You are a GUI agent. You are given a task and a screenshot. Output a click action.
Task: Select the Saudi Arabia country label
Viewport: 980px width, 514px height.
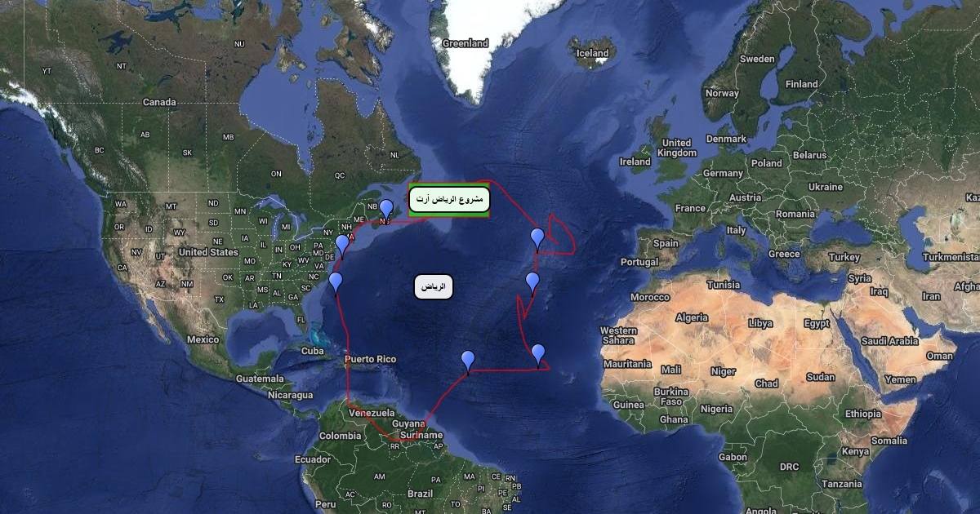[891, 341]
